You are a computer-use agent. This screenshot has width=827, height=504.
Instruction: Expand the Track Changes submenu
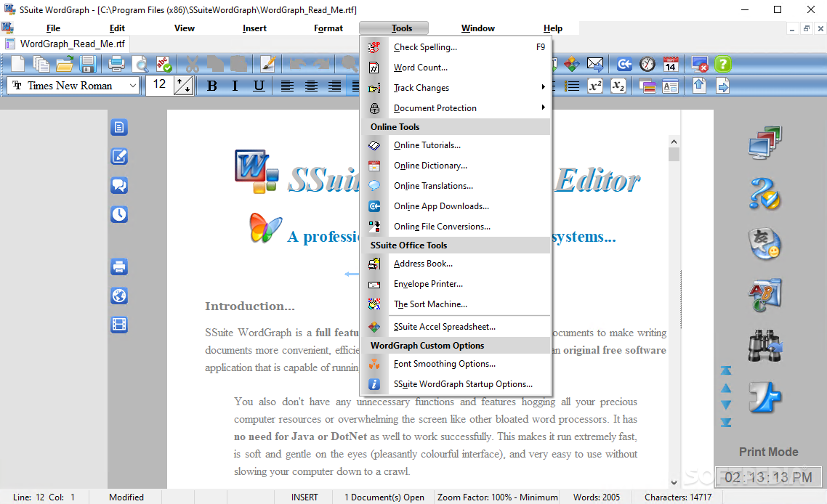[x=456, y=88]
